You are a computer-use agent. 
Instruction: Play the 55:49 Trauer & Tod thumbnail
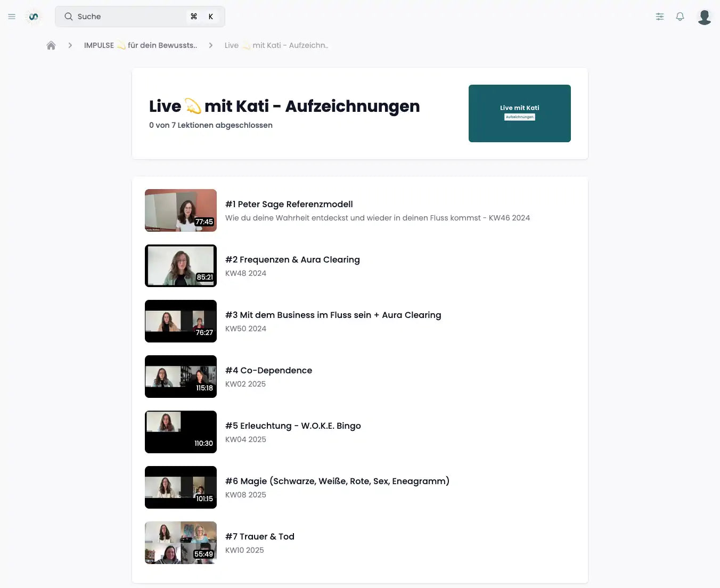(x=181, y=543)
